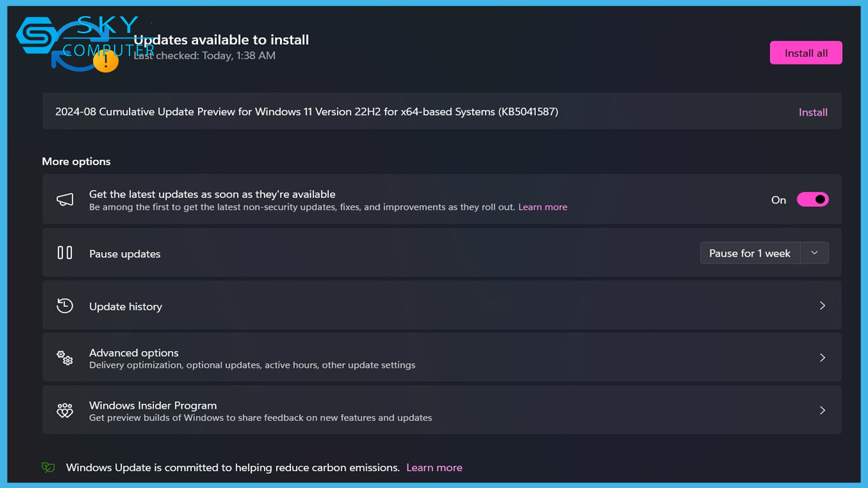Expand Update history with its chevron
This screenshot has width=868, height=488.
pos(822,306)
